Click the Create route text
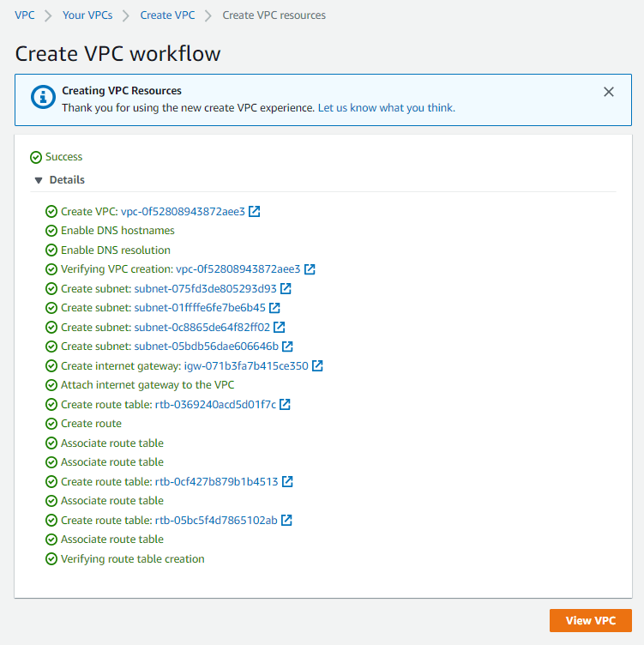Image resolution: width=644 pixels, height=645 pixels. 91,424
